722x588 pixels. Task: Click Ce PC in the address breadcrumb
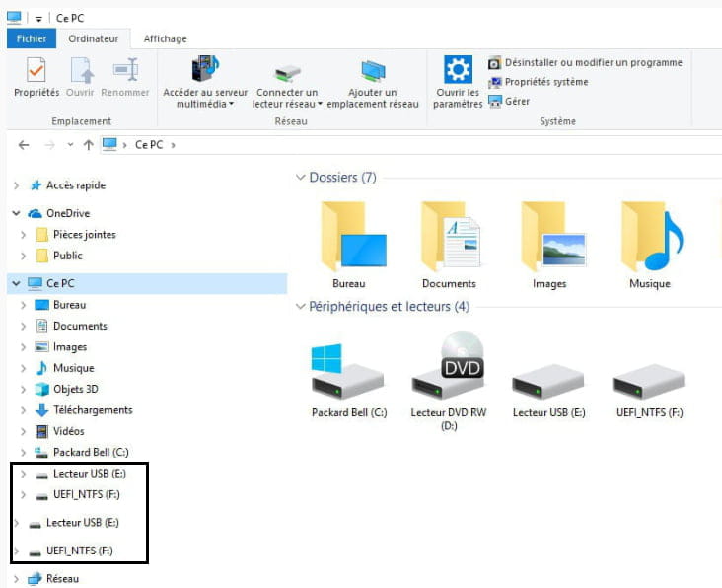click(x=149, y=145)
